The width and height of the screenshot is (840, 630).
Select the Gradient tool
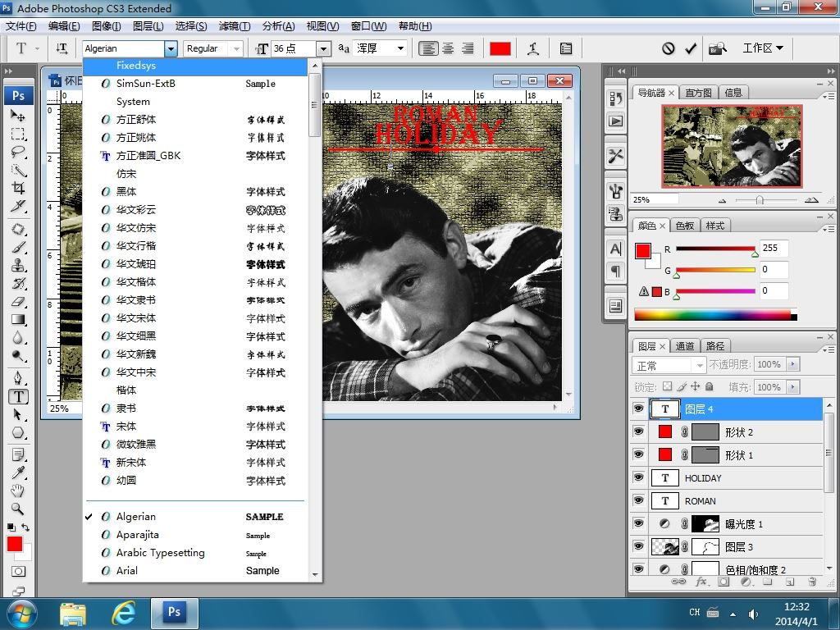pyautogui.click(x=18, y=320)
